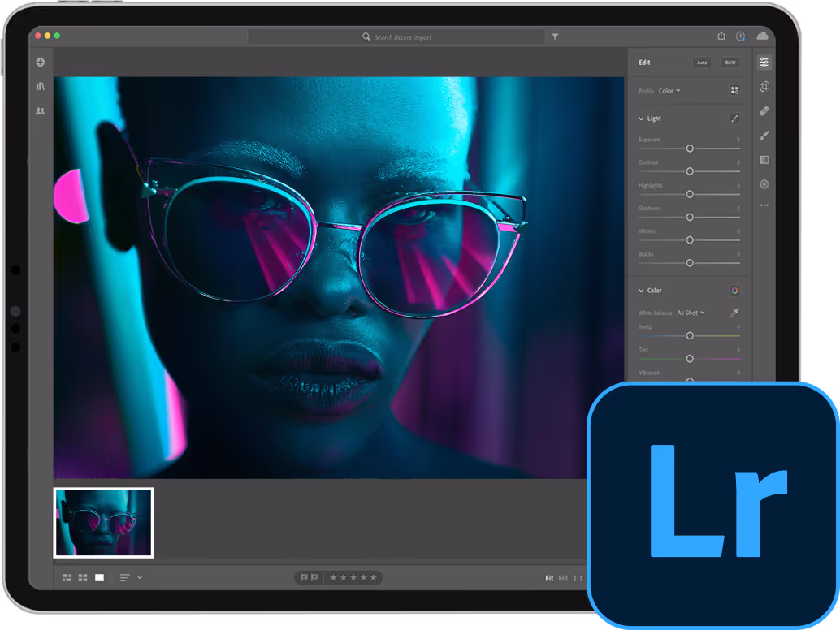Click the Auto settings button
This screenshot has height=630, width=840.
coord(701,62)
